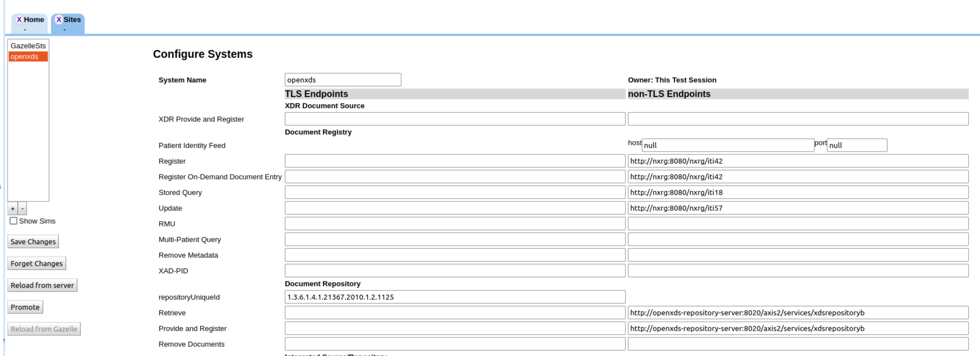Click the non-TLS Retrieve endpoint field
This screenshot has width=980, height=356.
click(x=798, y=313)
